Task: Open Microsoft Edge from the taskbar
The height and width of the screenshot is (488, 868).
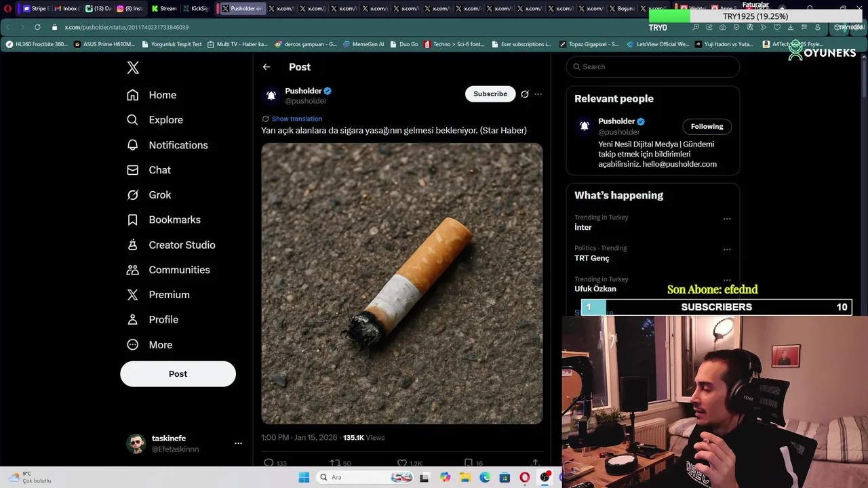Action: pyautogui.click(x=485, y=477)
